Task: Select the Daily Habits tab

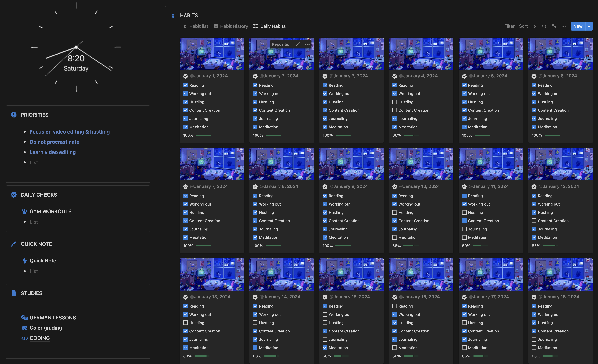Action: pyautogui.click(x=269, y=26)
